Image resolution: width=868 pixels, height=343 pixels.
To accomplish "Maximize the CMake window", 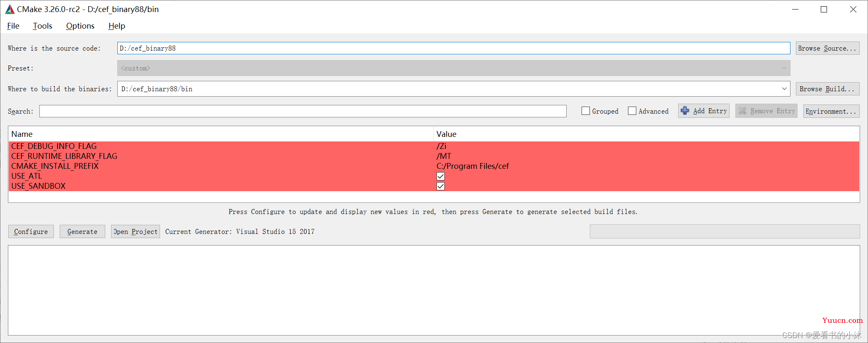I will [x=824, y=9].
